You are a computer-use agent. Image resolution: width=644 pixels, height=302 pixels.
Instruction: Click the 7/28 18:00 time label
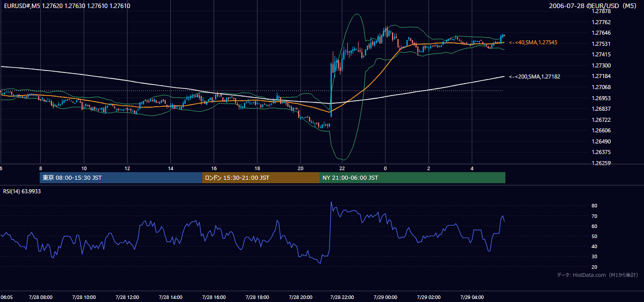tap(257, 297)
